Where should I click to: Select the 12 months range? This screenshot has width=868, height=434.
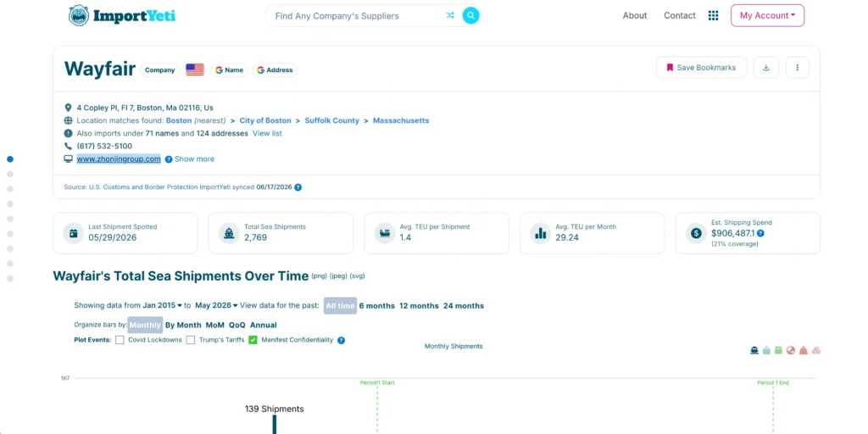(419, 305)
